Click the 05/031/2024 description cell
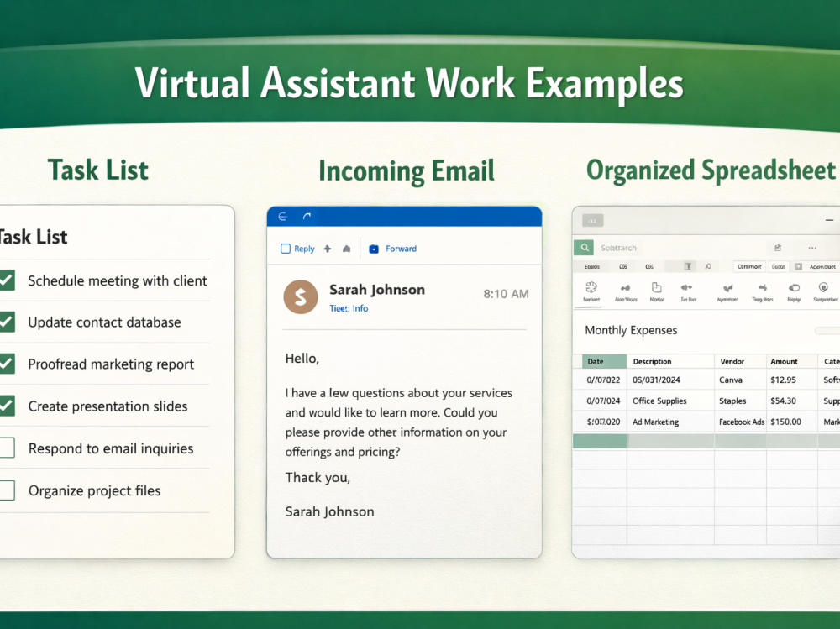Viewport: 840px width, 629px height. (670, 380)
